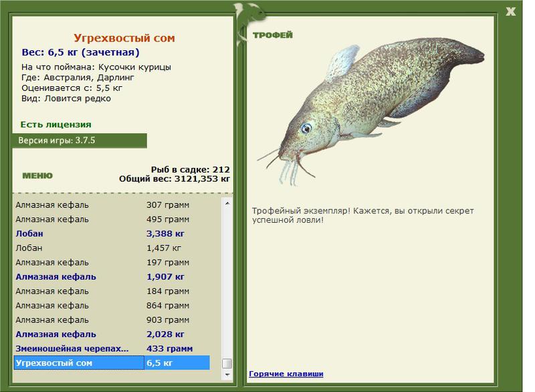The height and width of the screenshot is (392, 535).
Task: Click the На что поймана: Кусочки курицы line
Action: pyautogui.click(x=96, y=67)
